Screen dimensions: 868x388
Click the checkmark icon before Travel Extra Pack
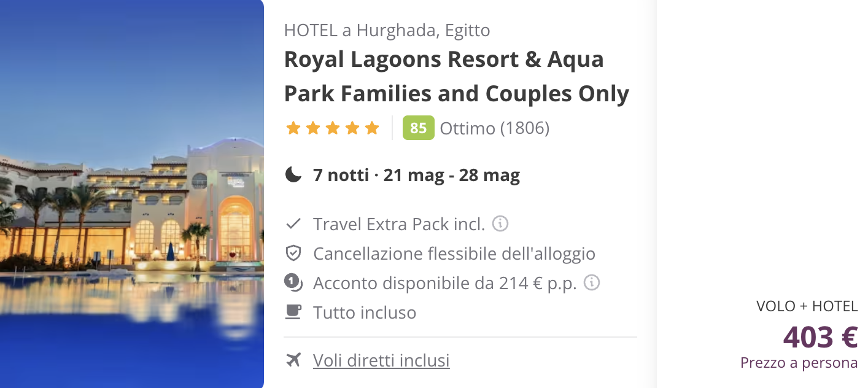tap(293, 224)
